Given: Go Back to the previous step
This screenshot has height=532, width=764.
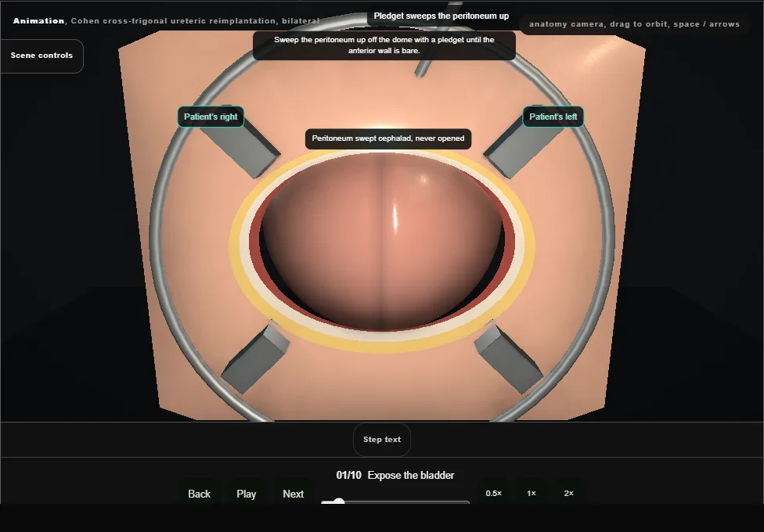Looking at the screenshot, I should pyautogui.click(x=200, y=494).
